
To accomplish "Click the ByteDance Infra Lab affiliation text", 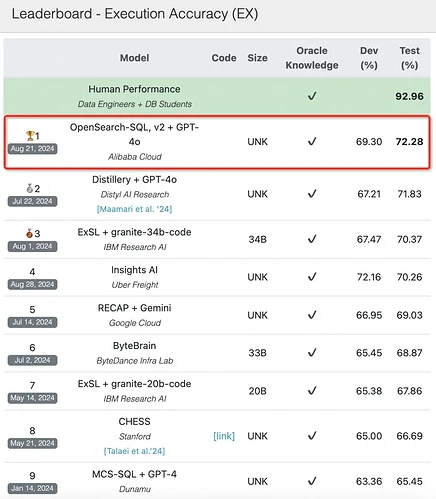I will click(x=135, y=361).
